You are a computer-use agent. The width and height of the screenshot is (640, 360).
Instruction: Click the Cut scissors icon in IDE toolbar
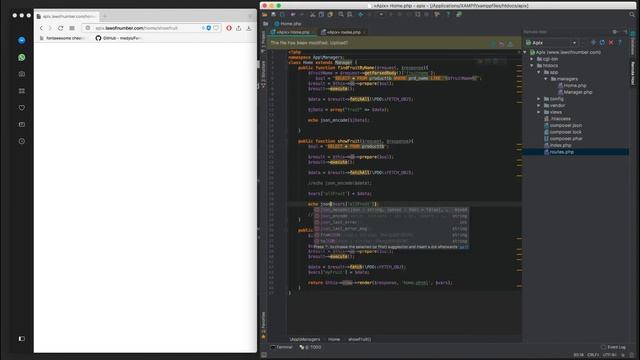coord(312,14)
